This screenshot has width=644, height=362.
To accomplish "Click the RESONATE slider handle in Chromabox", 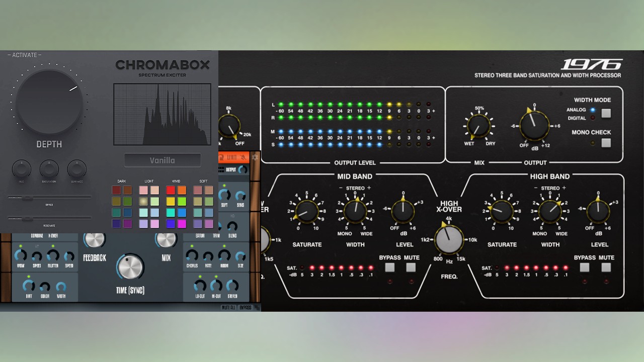I will pos(27,219).
